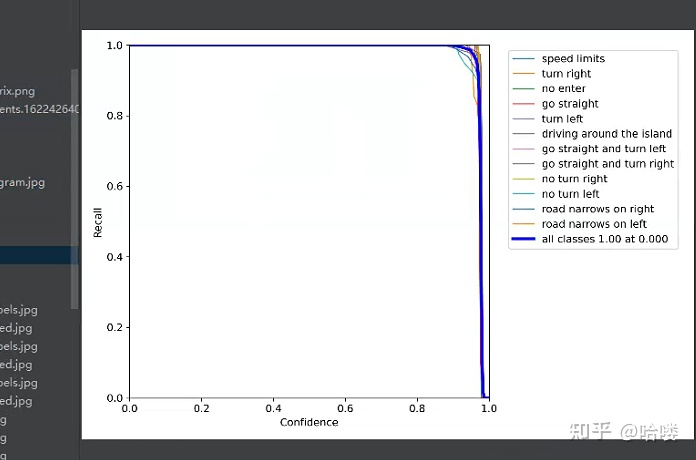Select the blue highlighted row in file tree

click(x=39, y=255)
